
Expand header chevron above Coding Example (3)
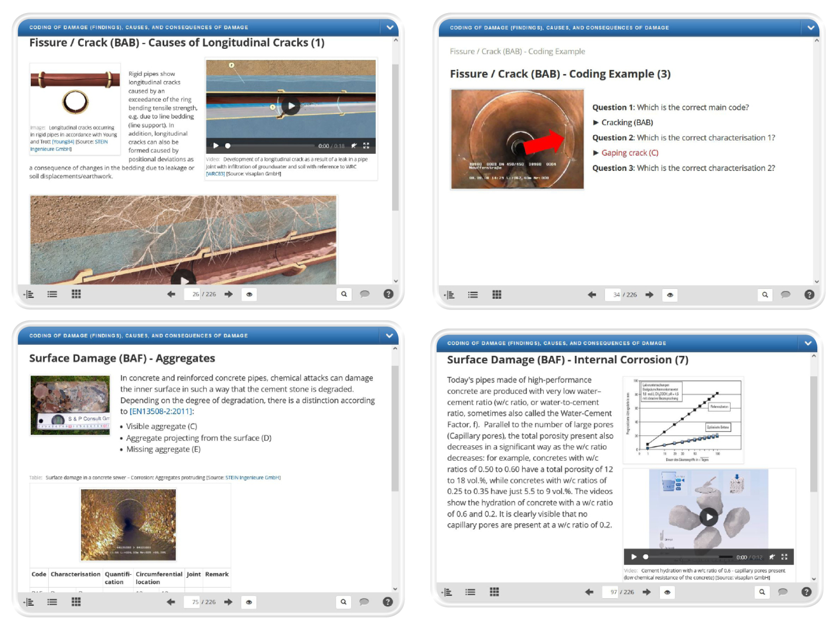click(x=810, y=28)
